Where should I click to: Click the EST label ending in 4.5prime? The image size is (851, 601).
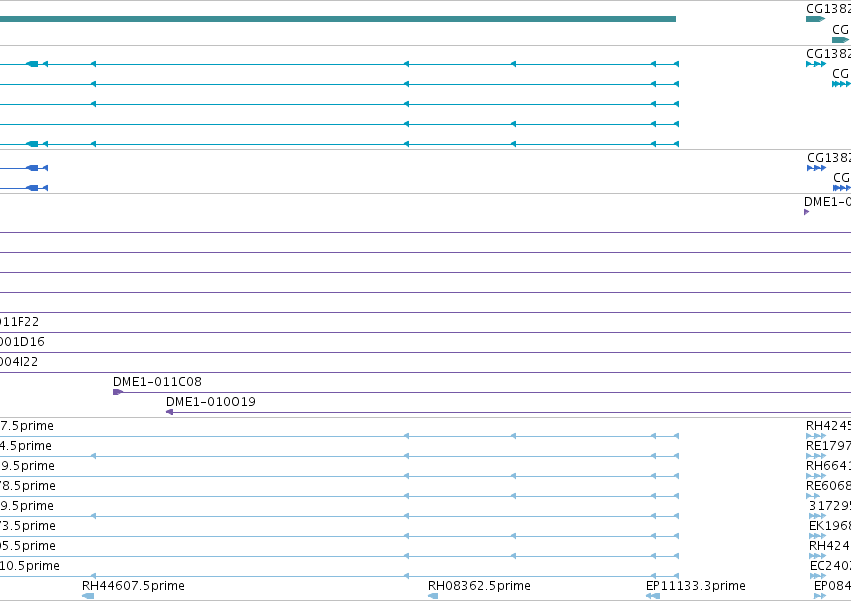(x=26, y=446)
